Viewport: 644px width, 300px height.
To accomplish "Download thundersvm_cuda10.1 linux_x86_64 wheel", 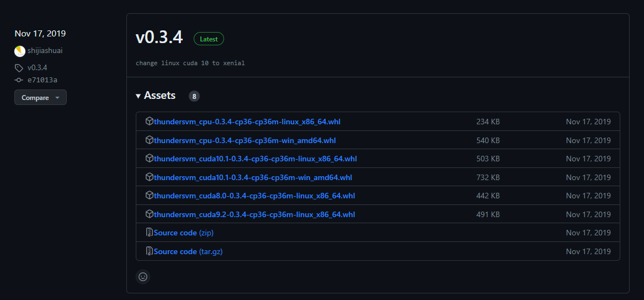I will click(256, 159).
